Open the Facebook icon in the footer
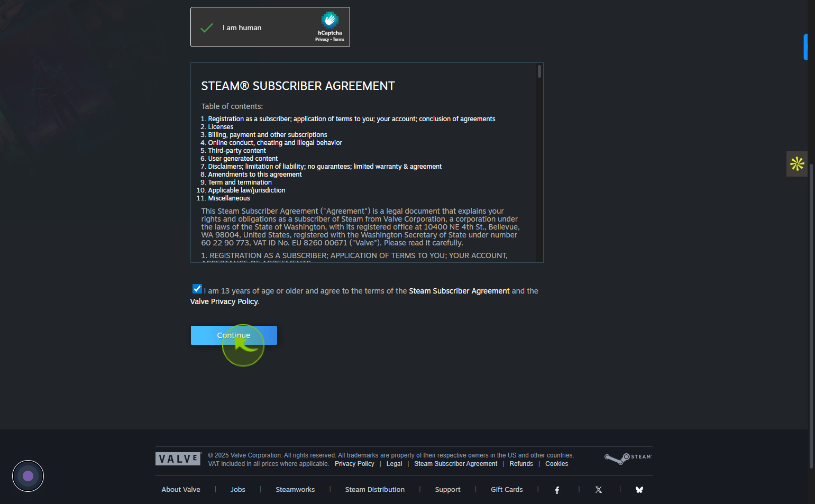Screen dimensions: 815x504 point(557,490)
